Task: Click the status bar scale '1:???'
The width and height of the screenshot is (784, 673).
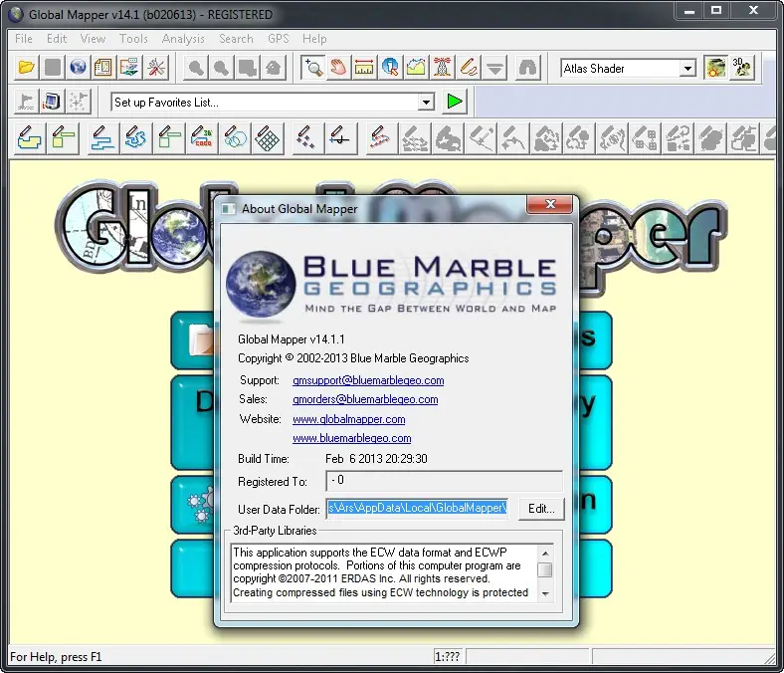Action: 447,656
